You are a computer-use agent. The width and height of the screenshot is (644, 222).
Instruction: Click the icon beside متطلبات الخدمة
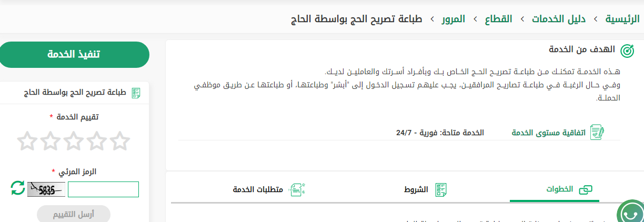tap(298, 189)
